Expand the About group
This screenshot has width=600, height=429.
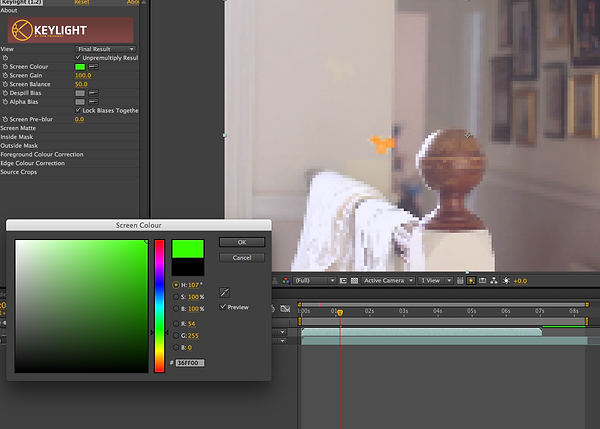[x=9, y=11]
